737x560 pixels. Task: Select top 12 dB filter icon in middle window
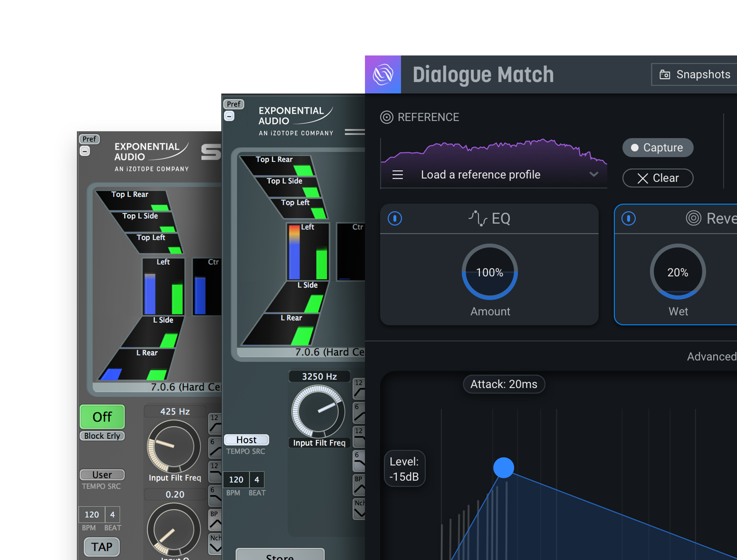click(x=359, y=388)
